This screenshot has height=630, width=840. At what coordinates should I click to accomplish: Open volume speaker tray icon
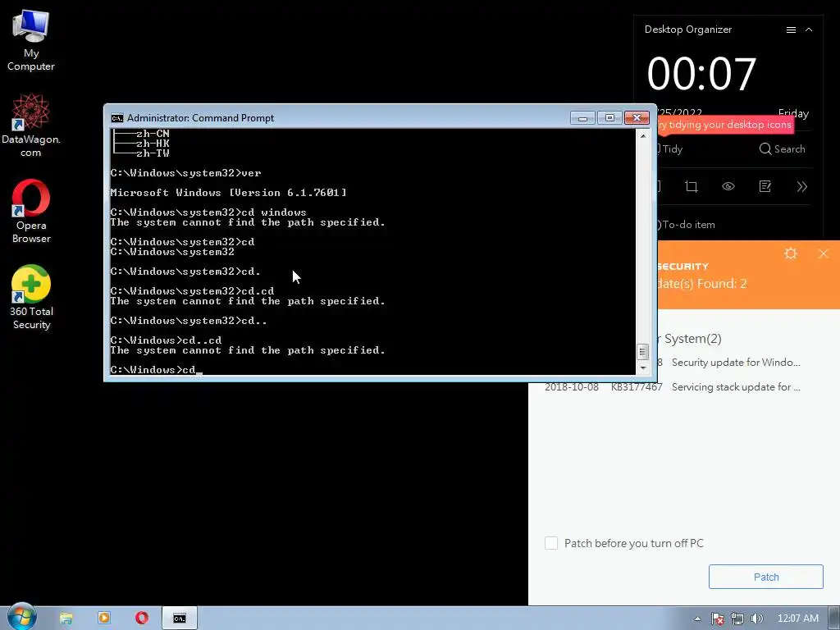point(756,619)
